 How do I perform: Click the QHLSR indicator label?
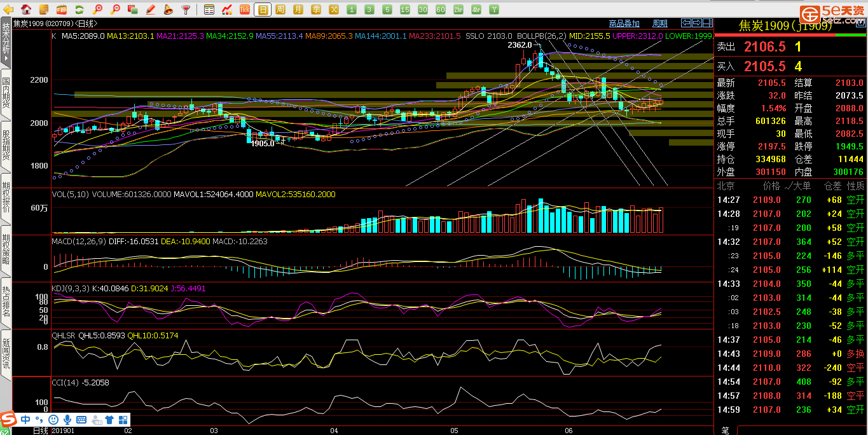point(65,335)
